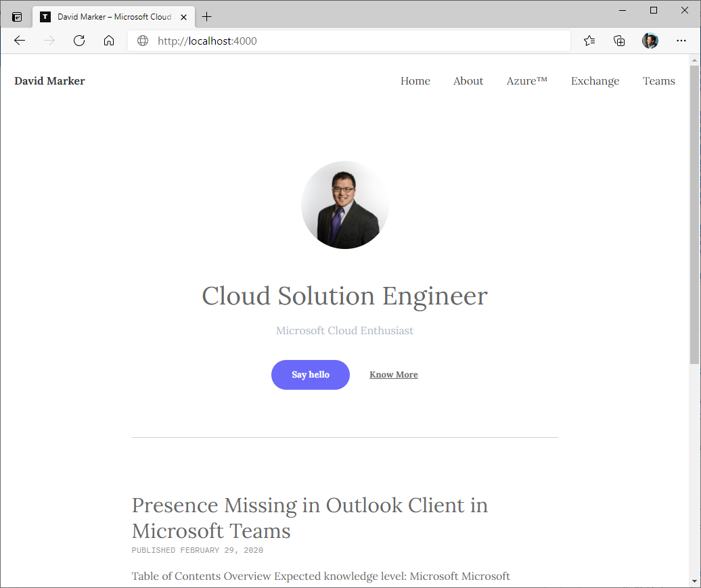Maximize the browser window
Screen dimensions: 701x588
coord(654,10)
